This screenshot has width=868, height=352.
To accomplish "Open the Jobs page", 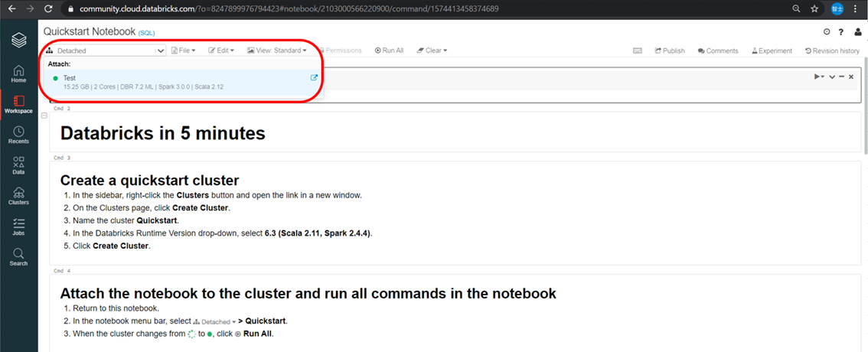I will pyautogui.click(x=19, y=227).
